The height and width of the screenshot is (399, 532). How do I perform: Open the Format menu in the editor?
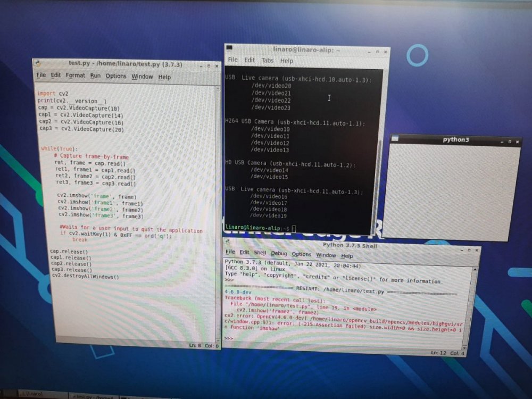coord(75,76)
